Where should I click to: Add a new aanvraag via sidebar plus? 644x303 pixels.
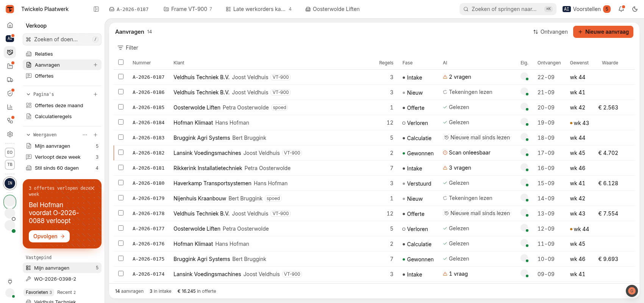(x=95, y=65)
